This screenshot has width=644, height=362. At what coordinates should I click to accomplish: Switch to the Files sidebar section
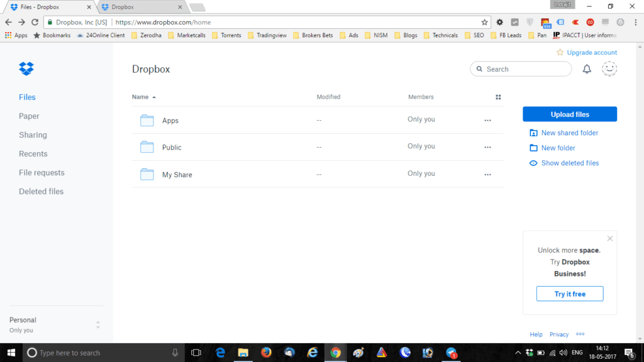pos(27,97)
